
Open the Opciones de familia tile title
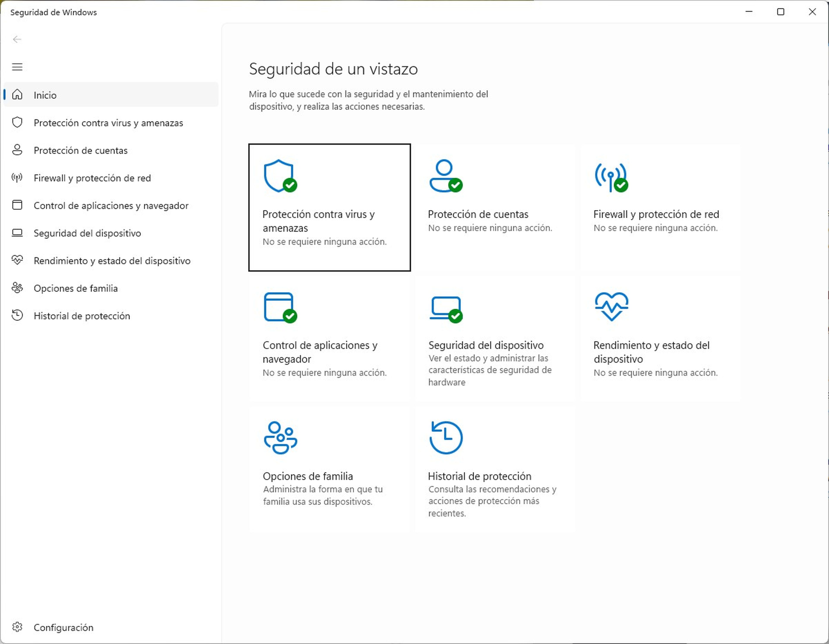click(308, 476)
